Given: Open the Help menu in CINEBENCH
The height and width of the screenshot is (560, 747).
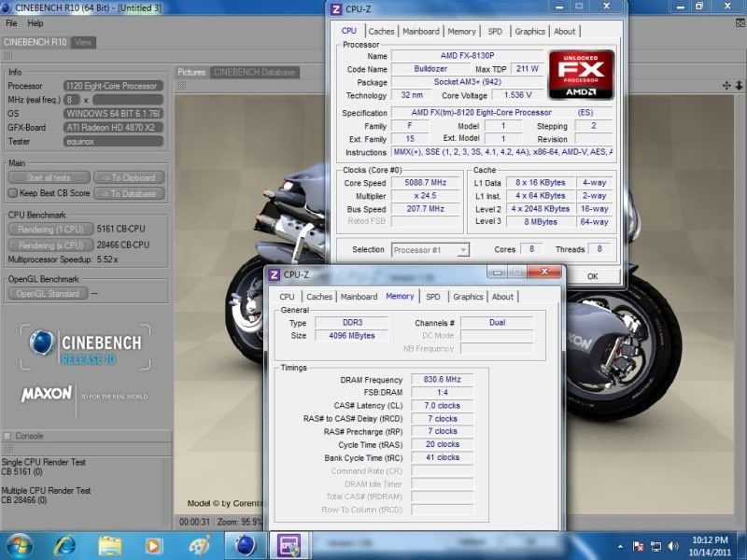Looking at the screenshot, I should 35,23.
